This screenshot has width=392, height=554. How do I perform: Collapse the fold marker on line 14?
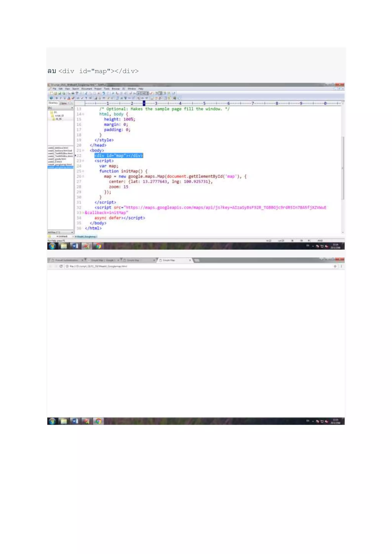[83, 114]
